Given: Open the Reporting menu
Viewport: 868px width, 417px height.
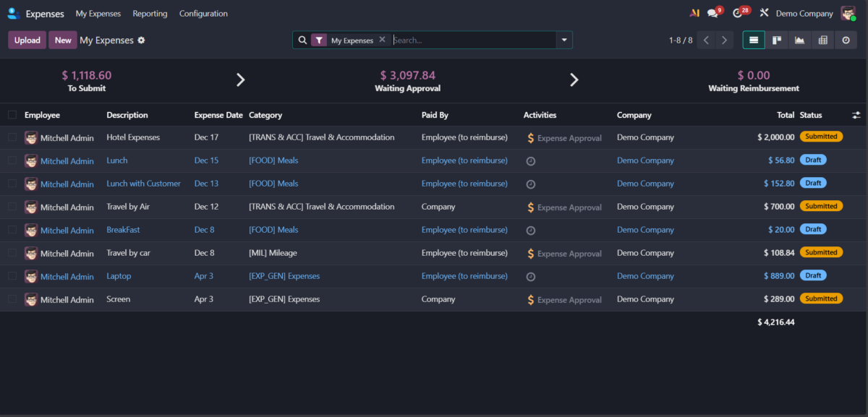Looking at the screenshot, I should [150, 14].
